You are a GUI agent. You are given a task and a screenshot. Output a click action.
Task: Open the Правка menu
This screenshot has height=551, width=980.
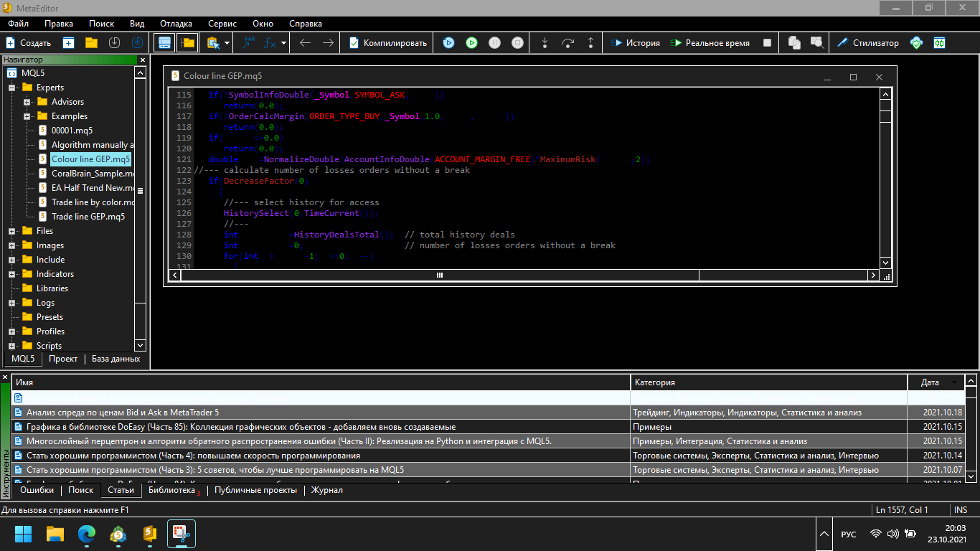59,24
